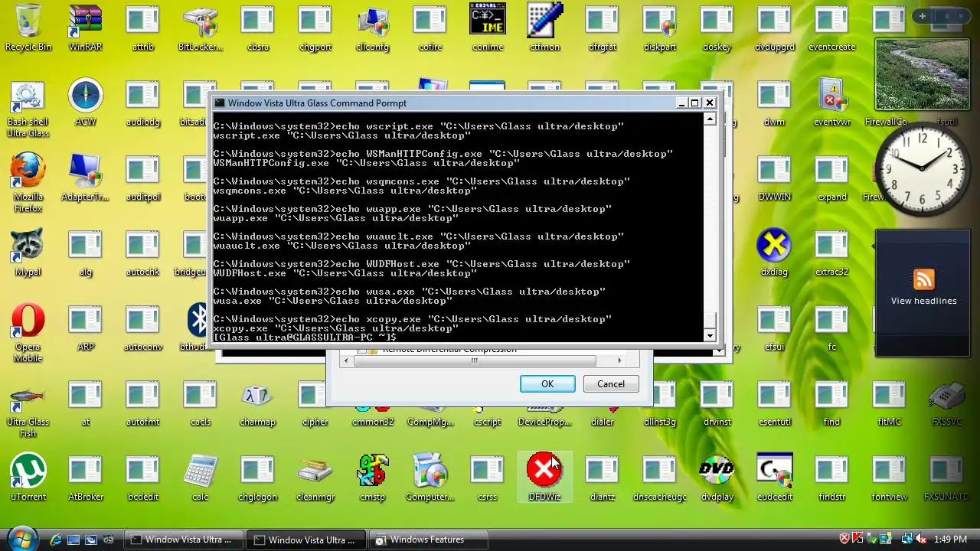Screen dimensions: 980x551
Task: Select the eventcreate desktop icon
Action: (832, 28)
